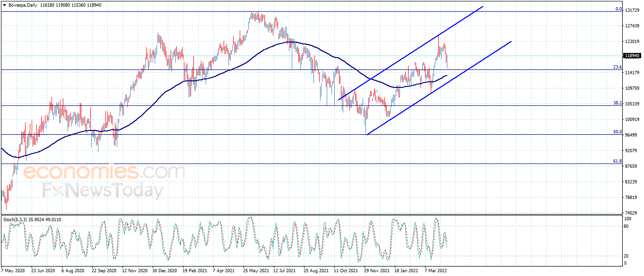Click the Stoch(5,3,3) indicator label

[x=16, y=220]
